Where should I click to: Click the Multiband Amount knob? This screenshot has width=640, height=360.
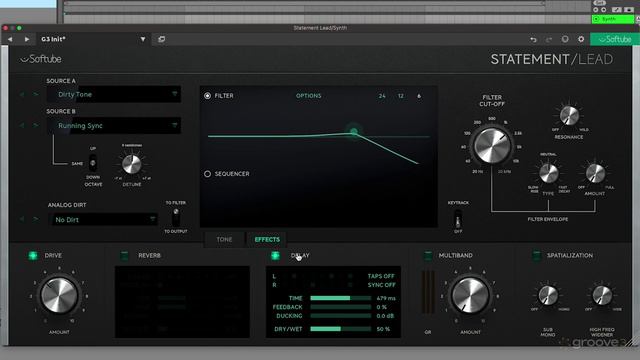point(470,296)
